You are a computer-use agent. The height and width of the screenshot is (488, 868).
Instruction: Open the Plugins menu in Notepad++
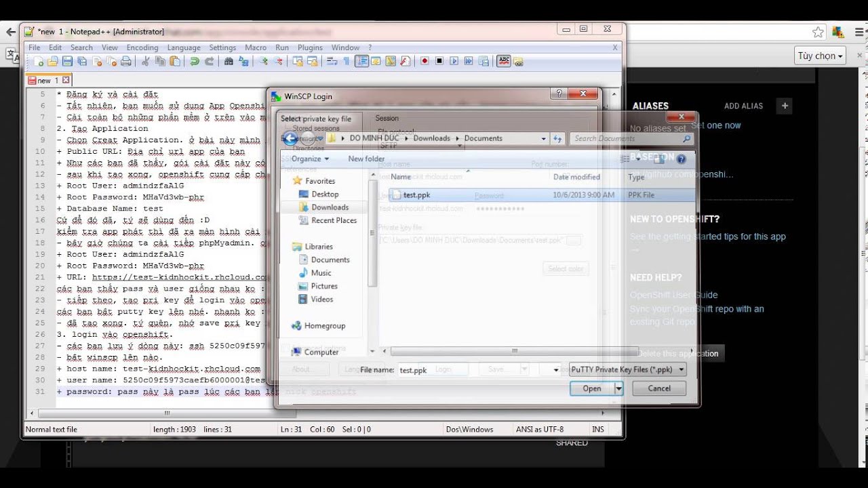tap(311, 47)
